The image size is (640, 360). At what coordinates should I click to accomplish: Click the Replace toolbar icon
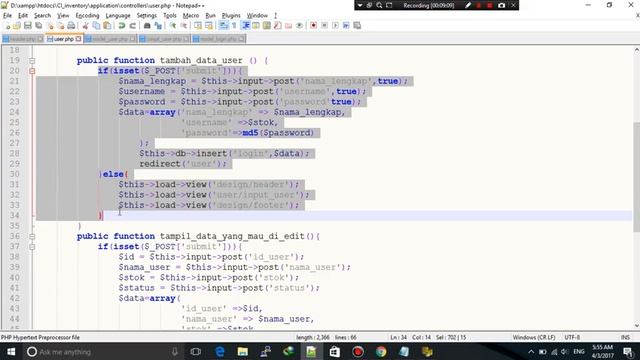158,26
